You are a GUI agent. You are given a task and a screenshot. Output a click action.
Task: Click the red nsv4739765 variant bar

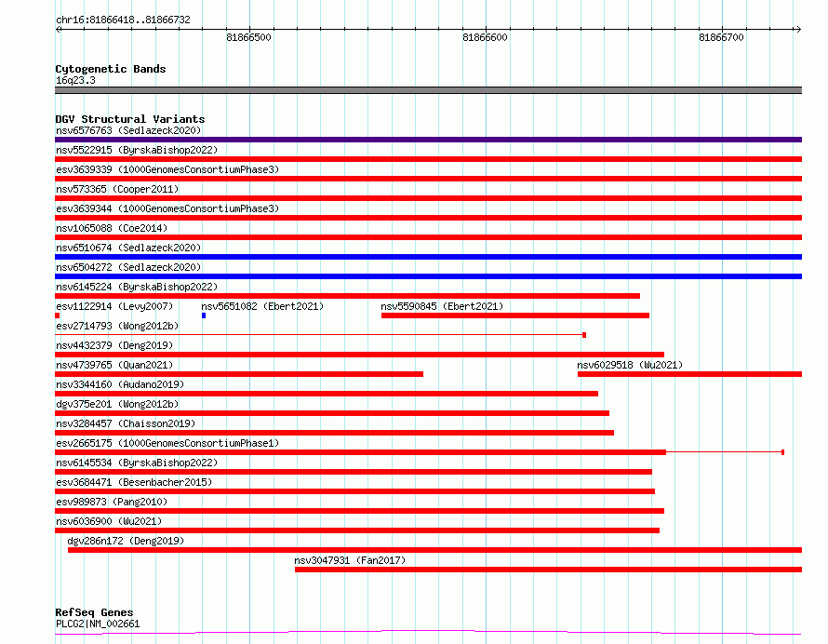coord(239,374)
